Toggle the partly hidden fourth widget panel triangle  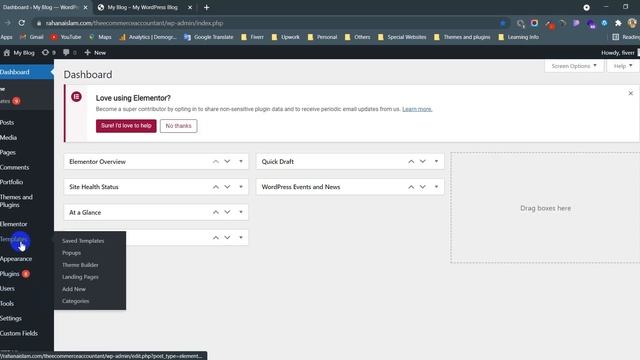pos(241,238)
